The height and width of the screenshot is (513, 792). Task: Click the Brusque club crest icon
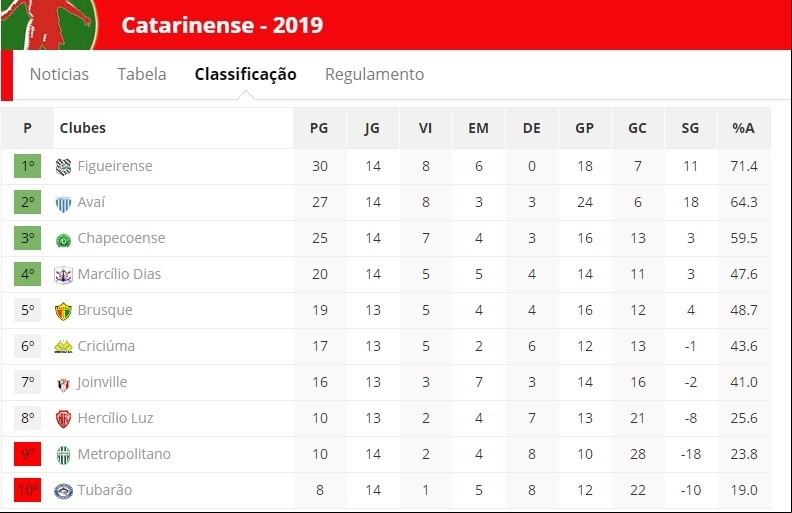point(63,312)
